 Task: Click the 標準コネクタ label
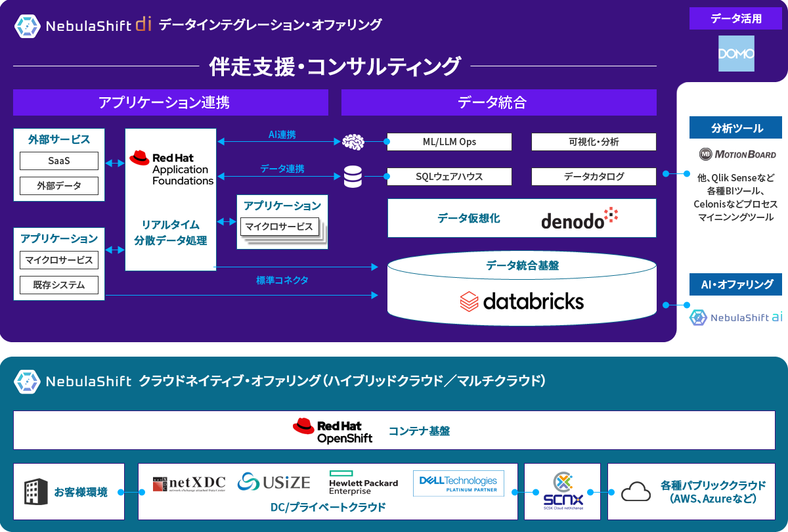click(282, 280)
